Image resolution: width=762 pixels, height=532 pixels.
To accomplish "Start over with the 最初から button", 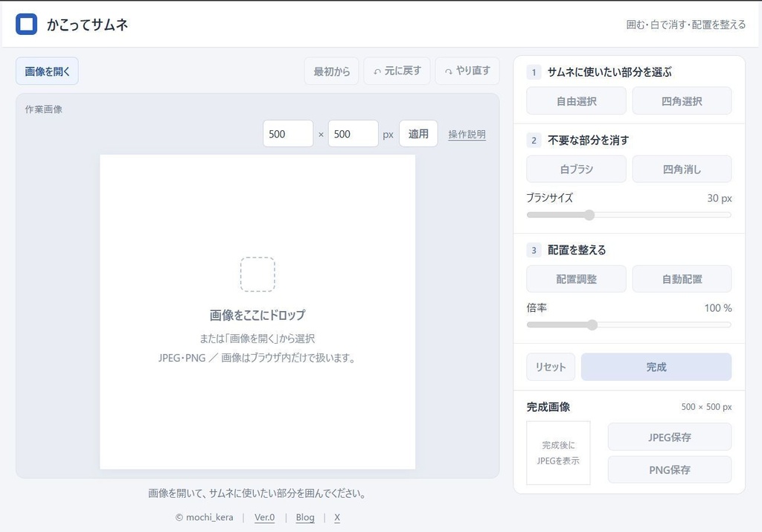I will (331, 71).
